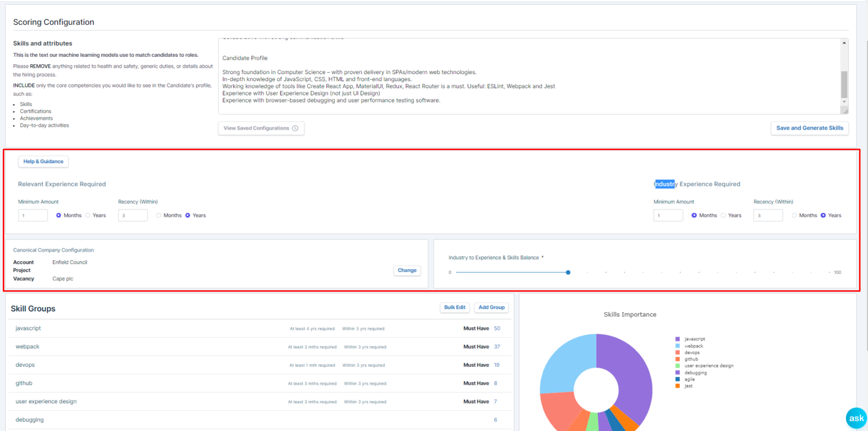The width and height of the screenshot is (868, 431).
Task: Click the Minimum Amount input for Relevant Experience
Action: click(33, 215)
